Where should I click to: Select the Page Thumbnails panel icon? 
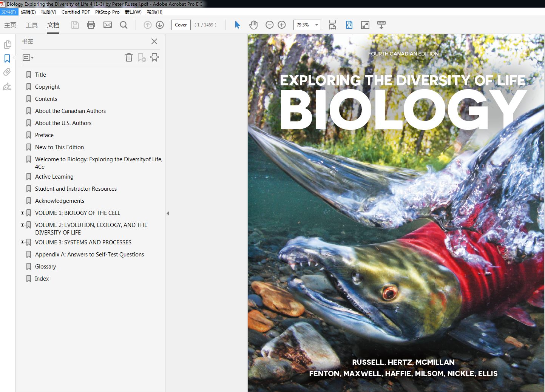[8, 44]
